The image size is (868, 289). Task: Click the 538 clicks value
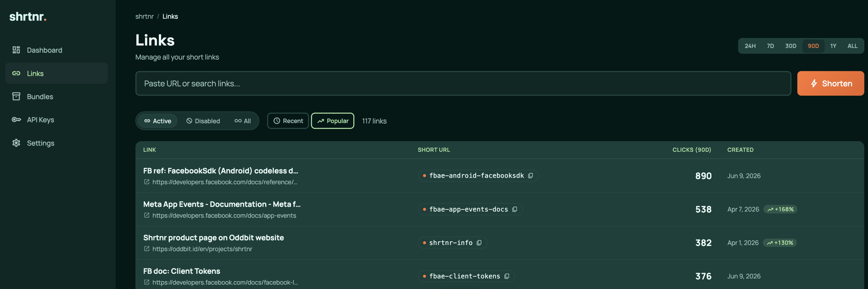pos(703,209)
